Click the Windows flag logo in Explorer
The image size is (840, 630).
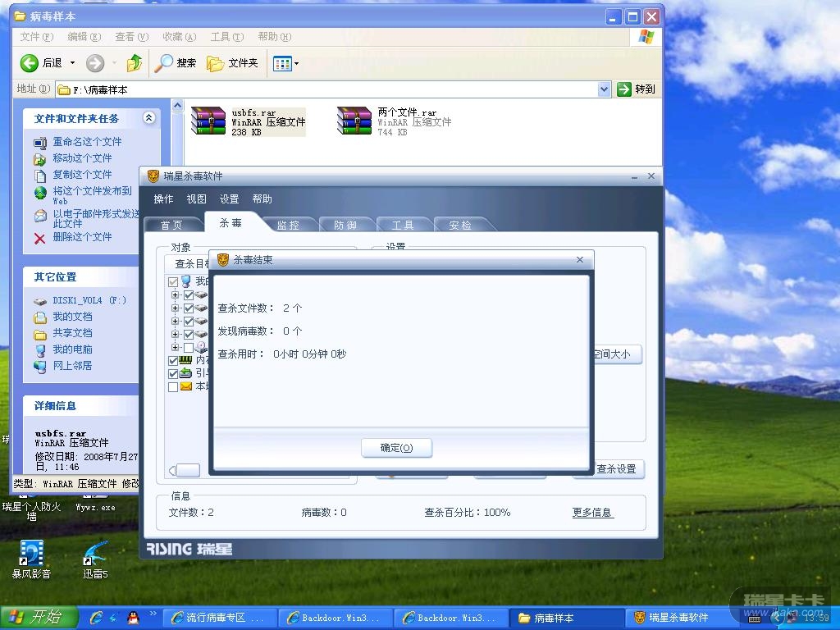(x=646, y=36)
